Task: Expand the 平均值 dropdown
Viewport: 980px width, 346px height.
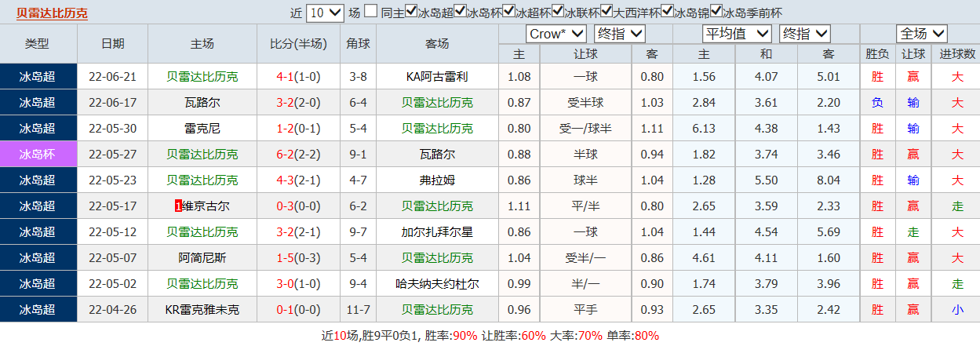Action: coord(737,34)
